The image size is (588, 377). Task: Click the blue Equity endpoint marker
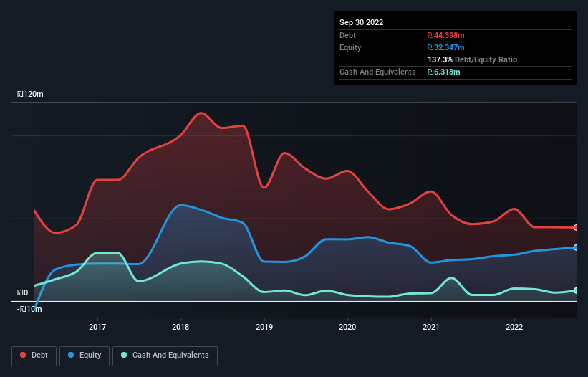tap(576, 247)
